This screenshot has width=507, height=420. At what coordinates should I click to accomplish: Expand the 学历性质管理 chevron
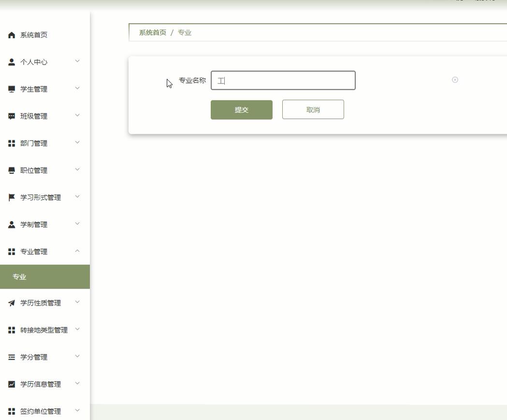coord(77,302)
